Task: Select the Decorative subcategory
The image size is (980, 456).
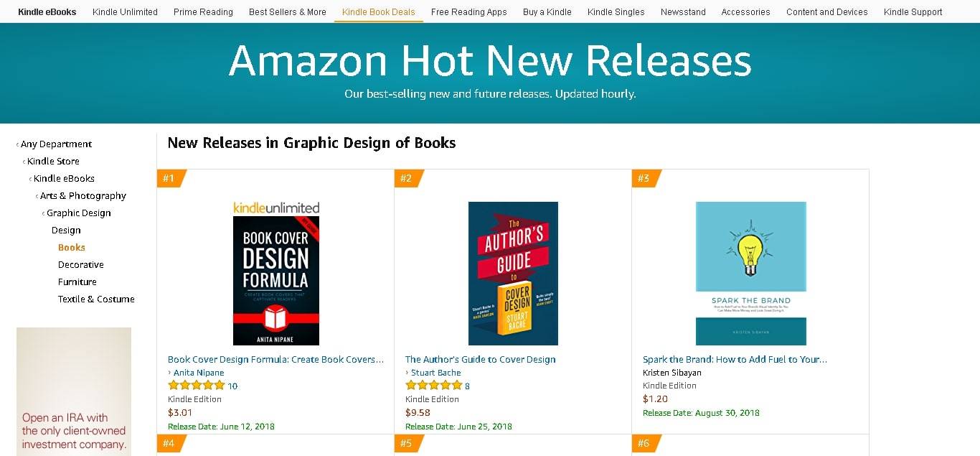Action: pos(81,265)
